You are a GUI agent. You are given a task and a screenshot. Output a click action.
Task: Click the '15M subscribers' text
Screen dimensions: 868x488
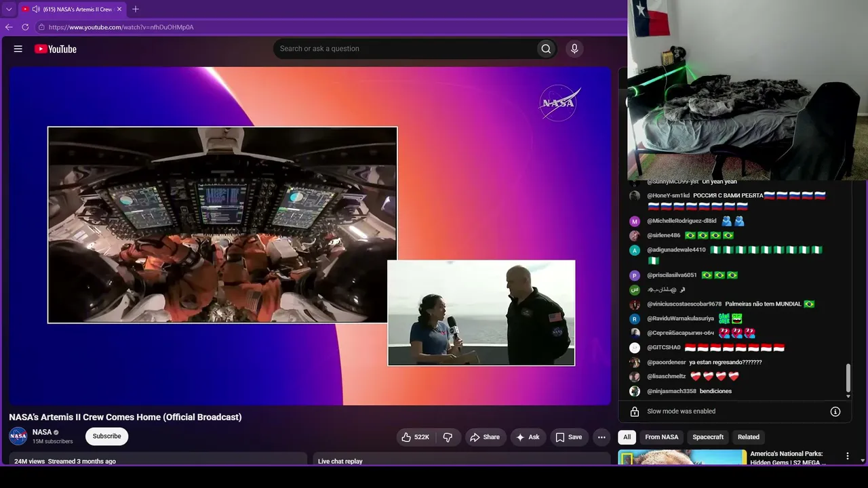point(53,441)
